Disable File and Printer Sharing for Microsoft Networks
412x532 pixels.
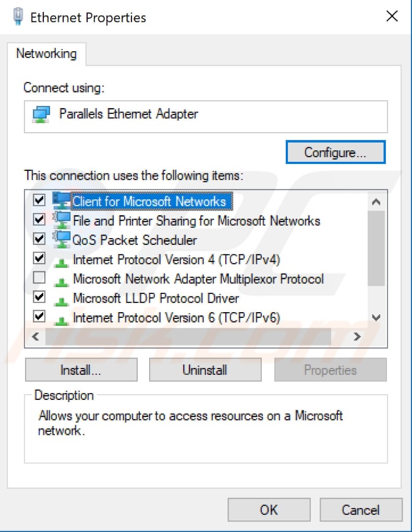click(x=39, y=220)
